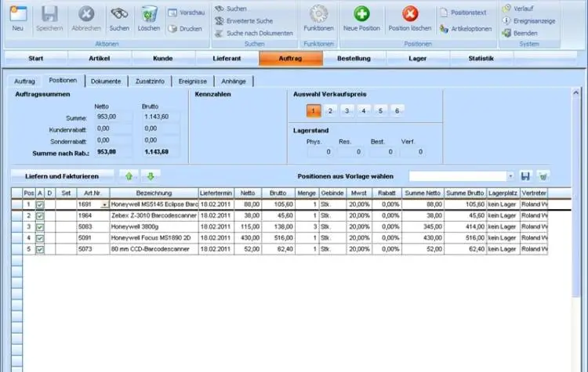
Task: Click Position löschen red X icon
Action: [x=410, y=13]
